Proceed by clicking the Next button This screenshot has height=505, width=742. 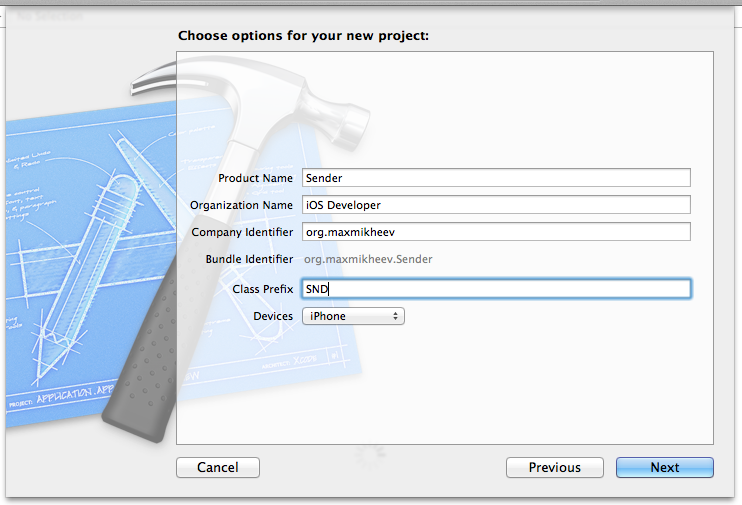(x=664, y=468)
